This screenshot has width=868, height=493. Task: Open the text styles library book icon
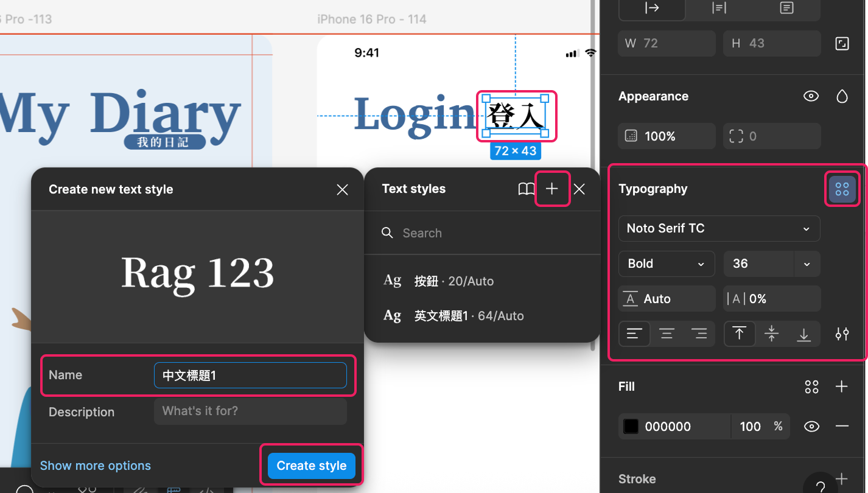coord(526,189)
